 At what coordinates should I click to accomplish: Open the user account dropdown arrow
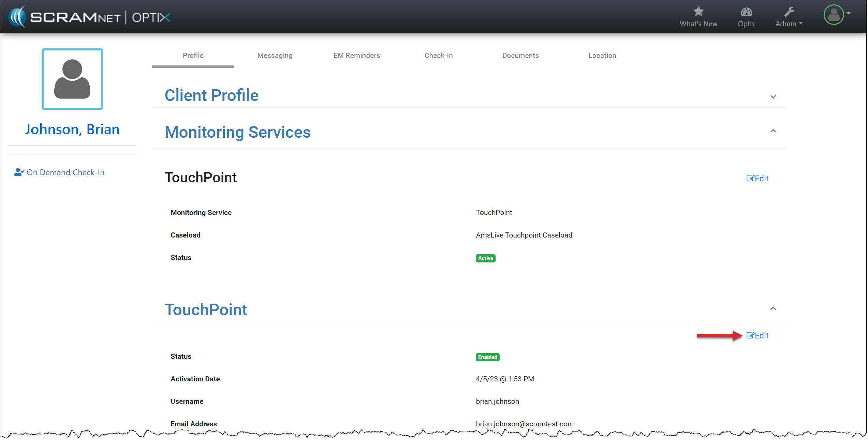(x=849, y=14)
